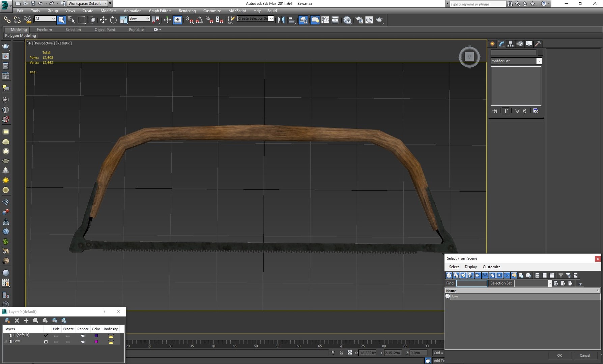This screenshot has height=364, width=603.
Task: Open the Modifiers menu
Action: pos(108,11)
